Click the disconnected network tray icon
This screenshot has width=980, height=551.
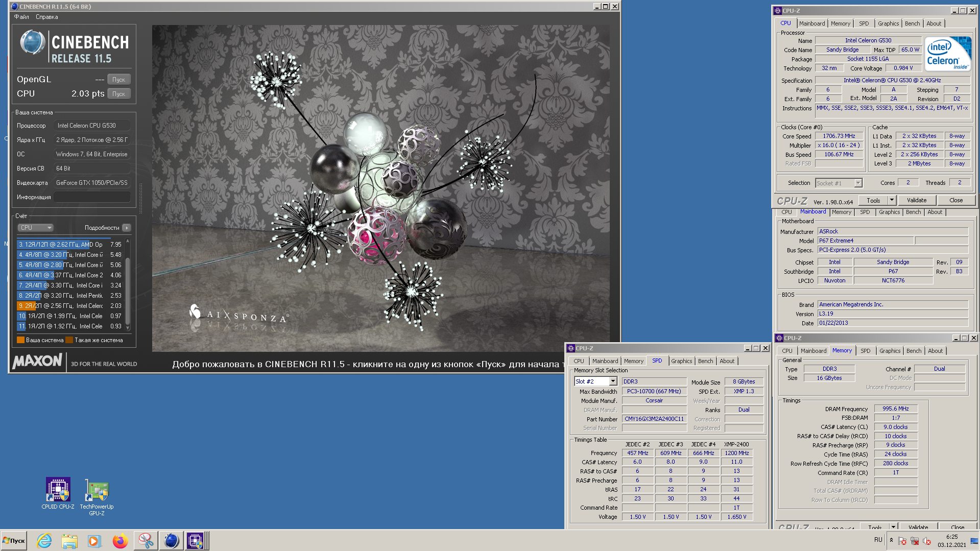pos(915,541)
